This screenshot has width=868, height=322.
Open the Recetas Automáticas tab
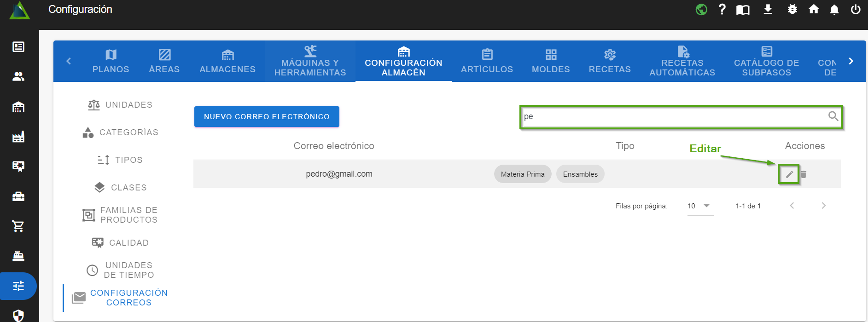[682, 61]
